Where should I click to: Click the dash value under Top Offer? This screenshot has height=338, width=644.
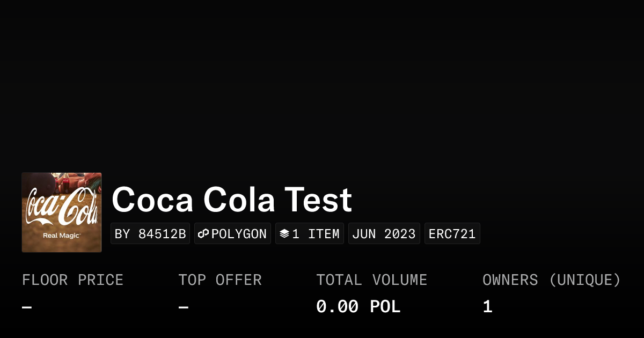[184, 307]
